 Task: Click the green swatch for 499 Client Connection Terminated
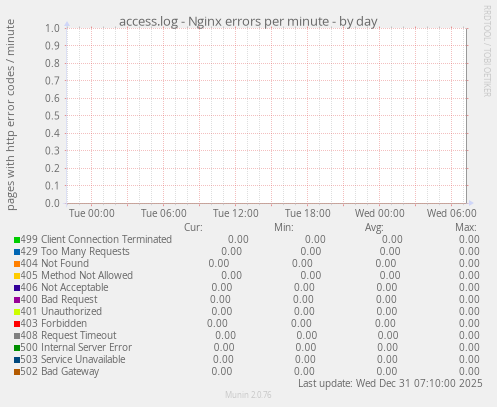coord(17,240)
